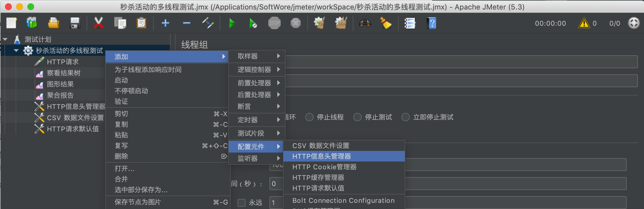
Task: Select the 停止线程 radio button
Action: coord(309,117)
